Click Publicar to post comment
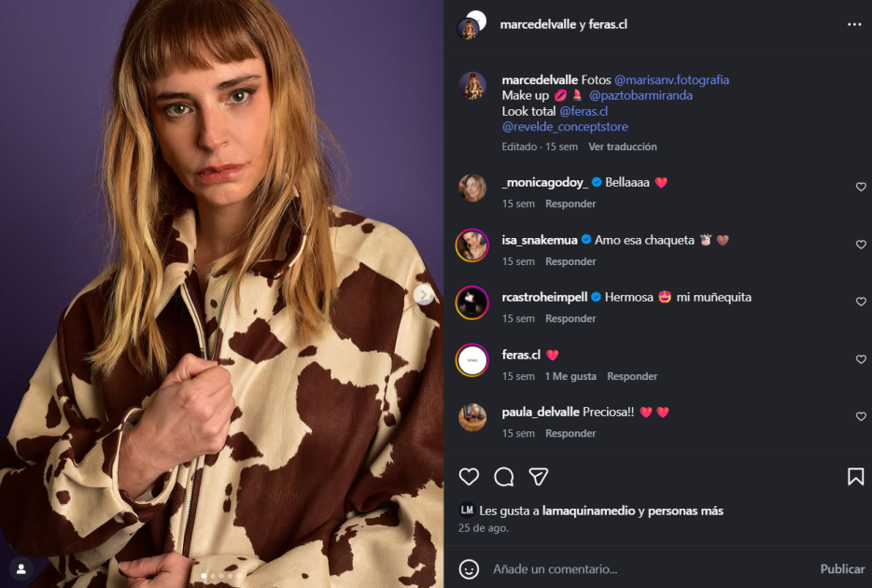This screenshot has height=588, width=872. click(x=842, y=568)
